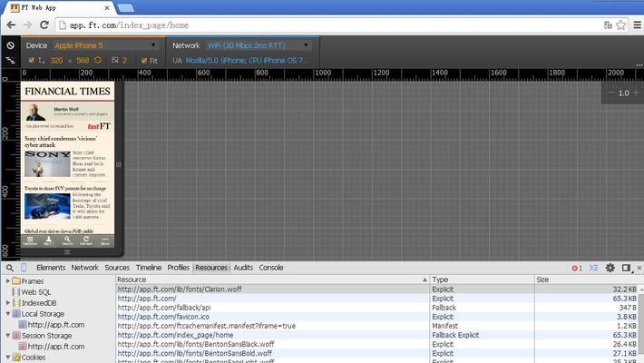The height and width of the screenshot is (363, 644).
Task: Click the emulation bar overflow dots
Action: (639, 65)
